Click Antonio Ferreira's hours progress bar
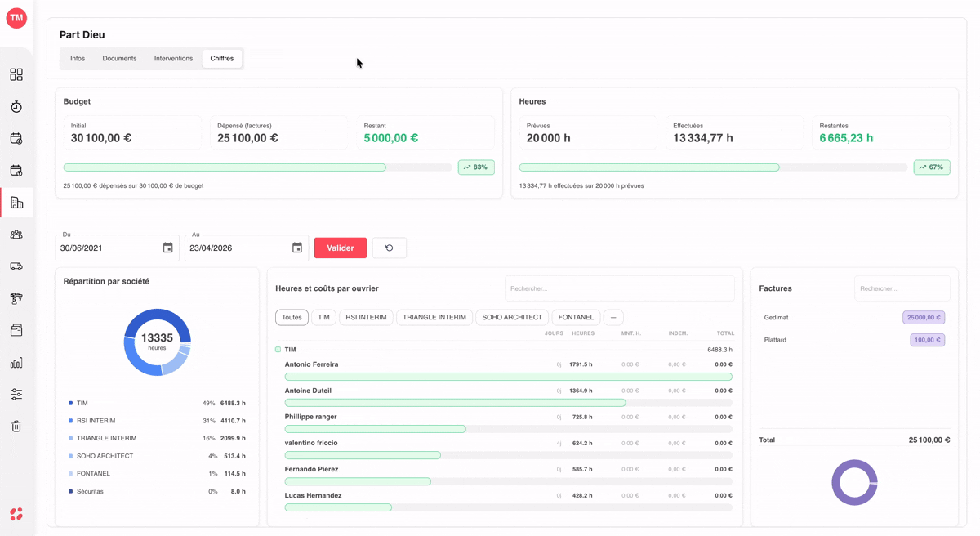Image resolution: width=980 pixels, height=536 pixels. pos(509,377)
